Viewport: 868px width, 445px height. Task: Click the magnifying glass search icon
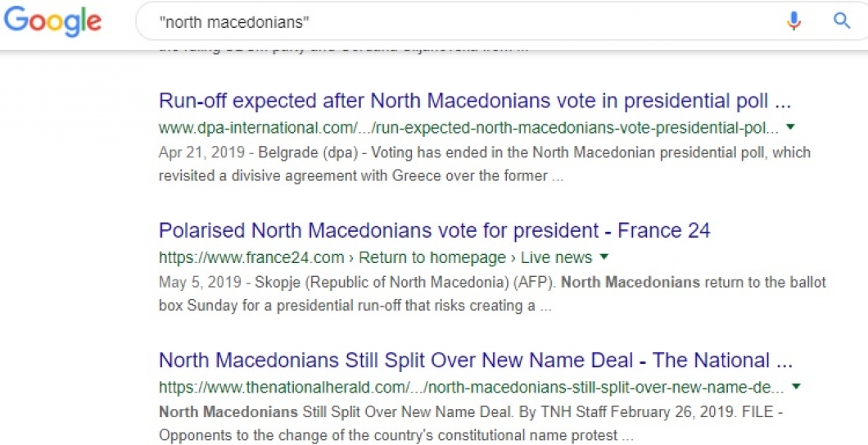(x=842, y=21)
